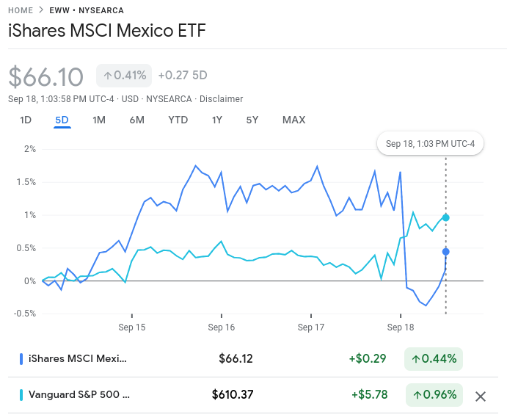Click the green 0.96% change badge

[x=434, y=395]
